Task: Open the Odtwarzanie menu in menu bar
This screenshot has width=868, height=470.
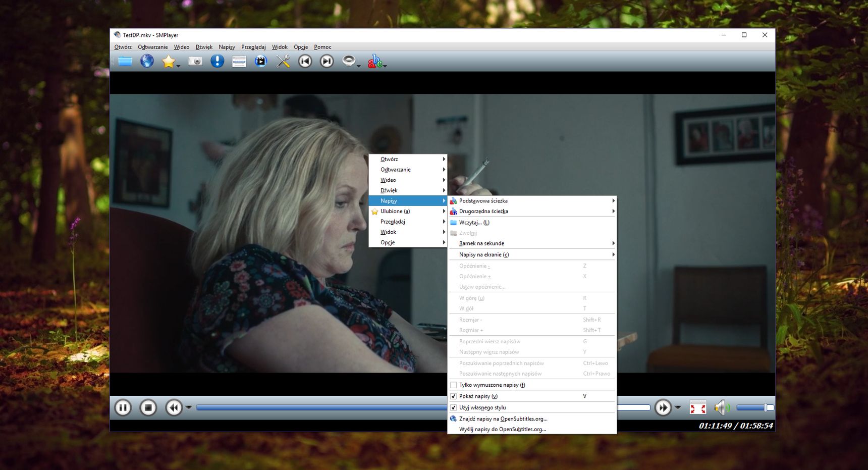Action: pyautogui.click(x=153, y=47)
